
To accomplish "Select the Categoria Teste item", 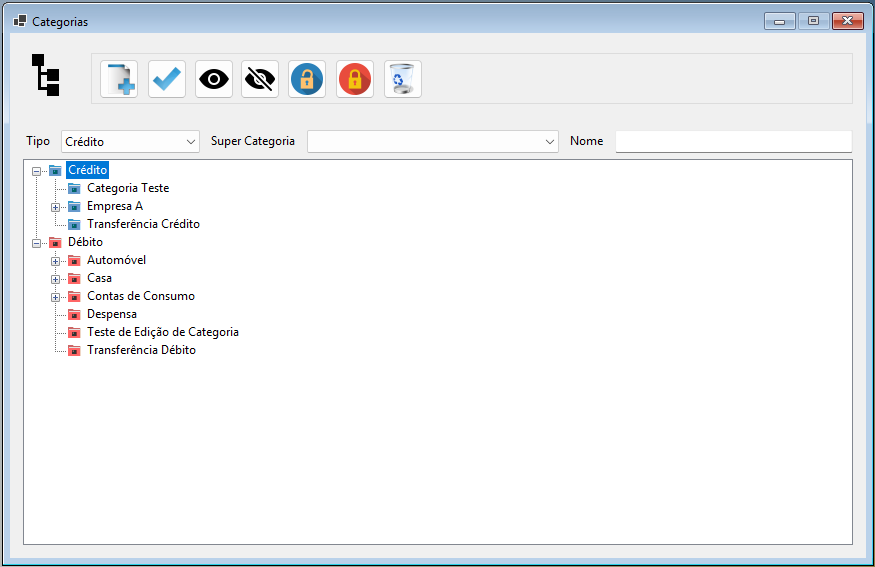I will (x=128, y=188).
